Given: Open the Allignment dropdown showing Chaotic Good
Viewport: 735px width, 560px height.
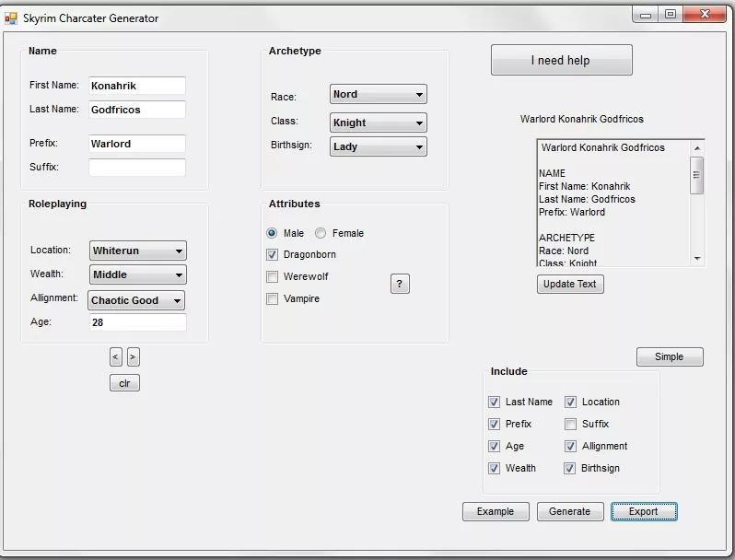Looking at the screenshot, I should coord(136,300).
